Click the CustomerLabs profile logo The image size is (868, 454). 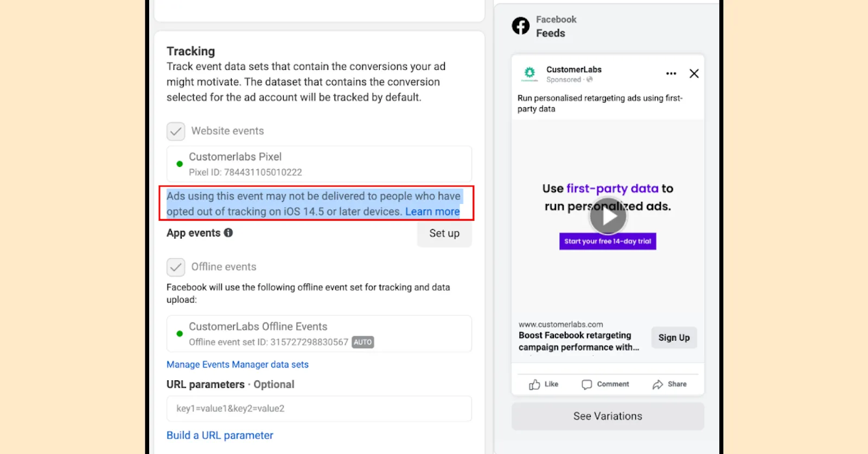pos(529,73)
